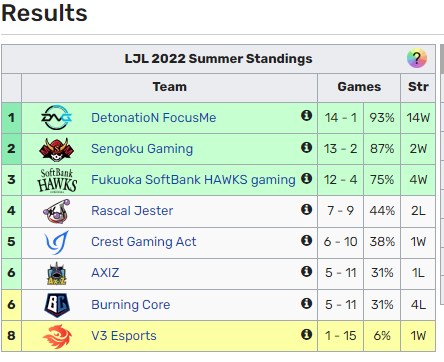Screen dimensions: 444x362
Task: Click AXIZ row info icon
Action: click(306, 271)
